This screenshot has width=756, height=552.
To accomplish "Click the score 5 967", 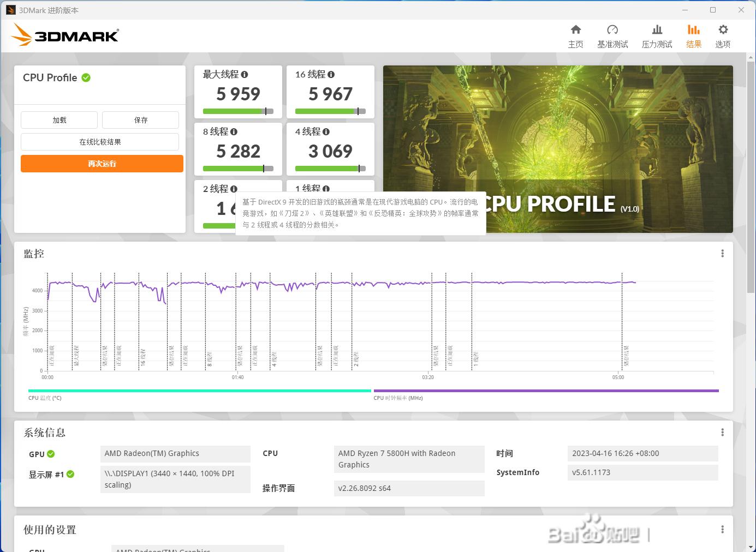I will (330, 94).
